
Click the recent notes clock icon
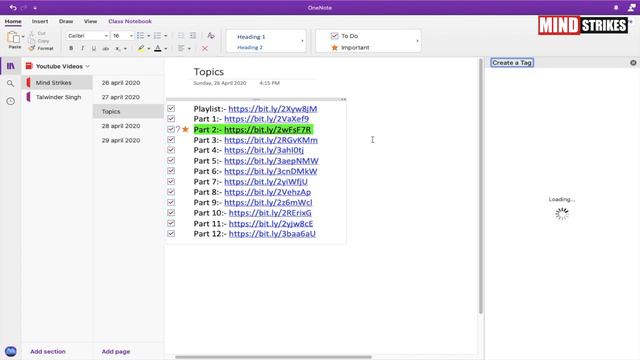11,101
